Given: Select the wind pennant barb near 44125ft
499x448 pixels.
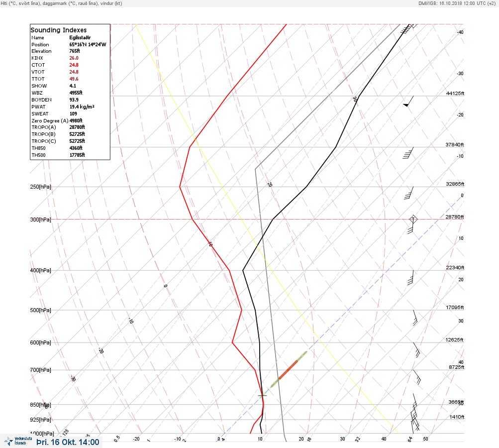Looking at the screenshot, I should pos(408,101).
